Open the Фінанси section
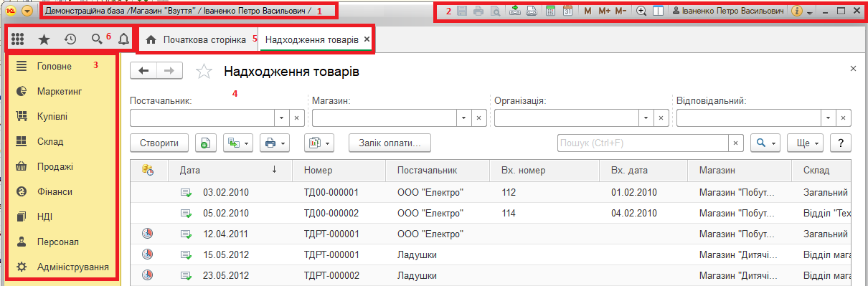868x286 pixels. pyautogui.click(x=62, y=191)
